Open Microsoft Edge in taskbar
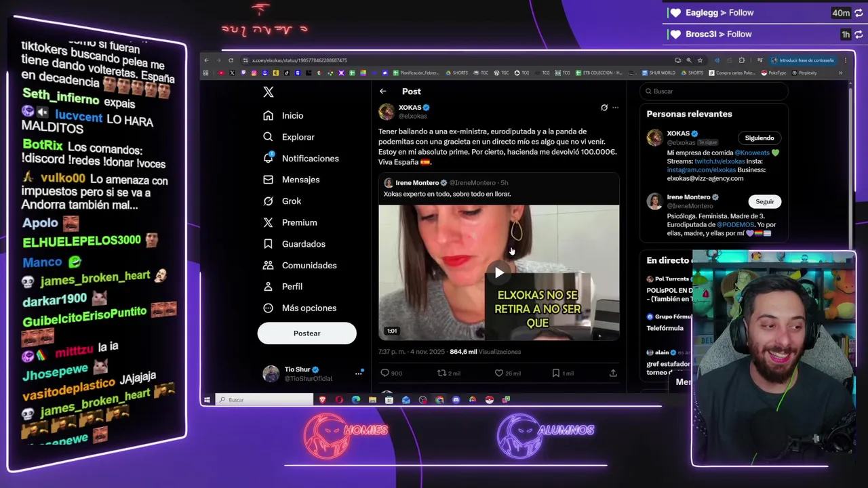 tap(356, 400)
